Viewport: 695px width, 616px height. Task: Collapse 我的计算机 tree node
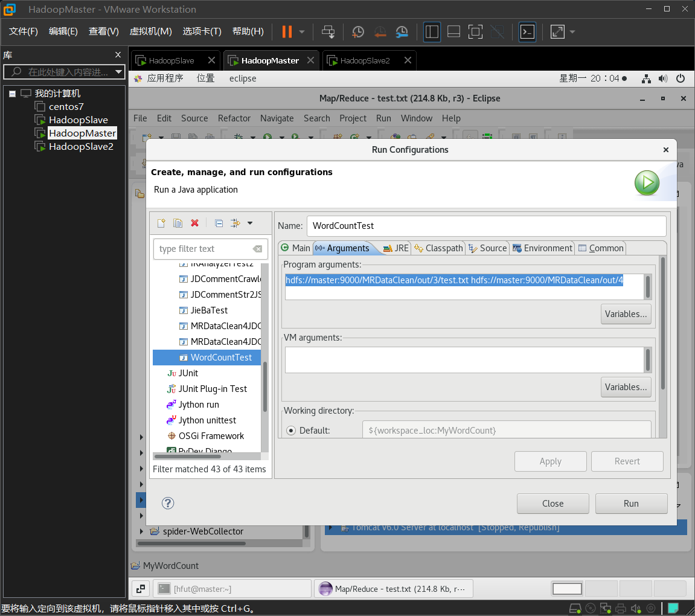click(x=13, y=94)
